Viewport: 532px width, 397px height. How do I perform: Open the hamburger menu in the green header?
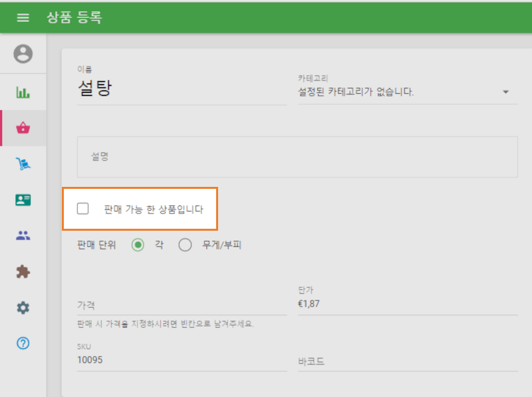coord(23,17)
